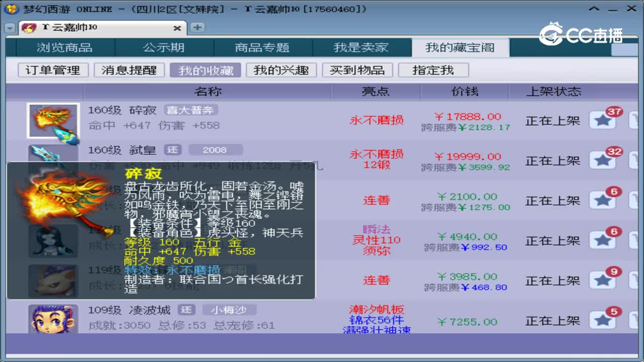Select the 我的藏宝阁 tab
This screenshot has width=644, height=362.
click(460, 48)
